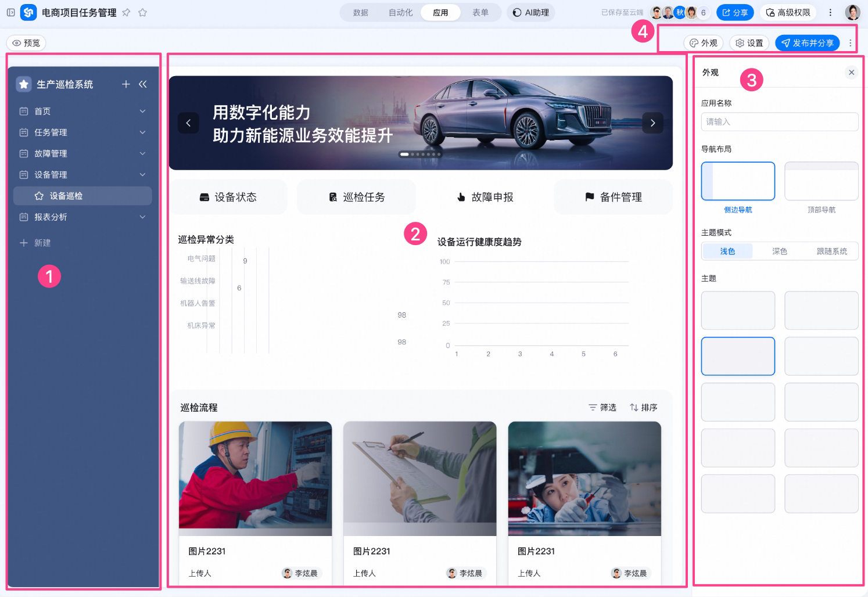Open the AI助理 assistant
The image size is (868, 597).
coord(530,12)
